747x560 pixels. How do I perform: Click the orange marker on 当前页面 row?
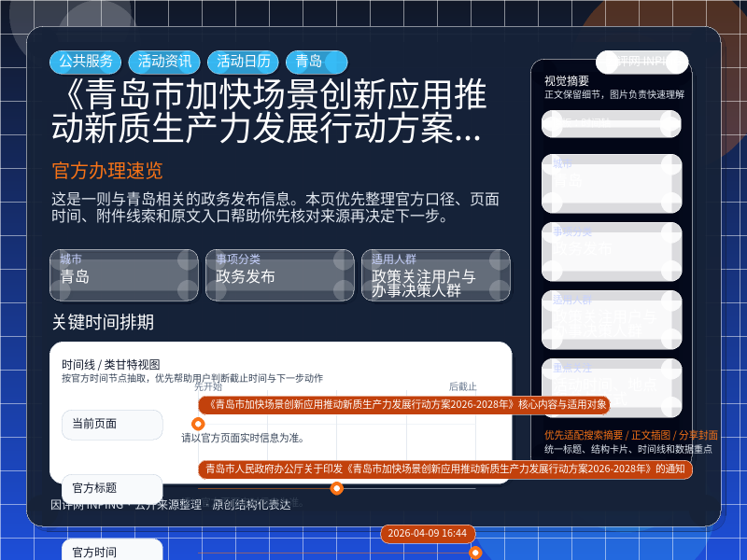198,424
